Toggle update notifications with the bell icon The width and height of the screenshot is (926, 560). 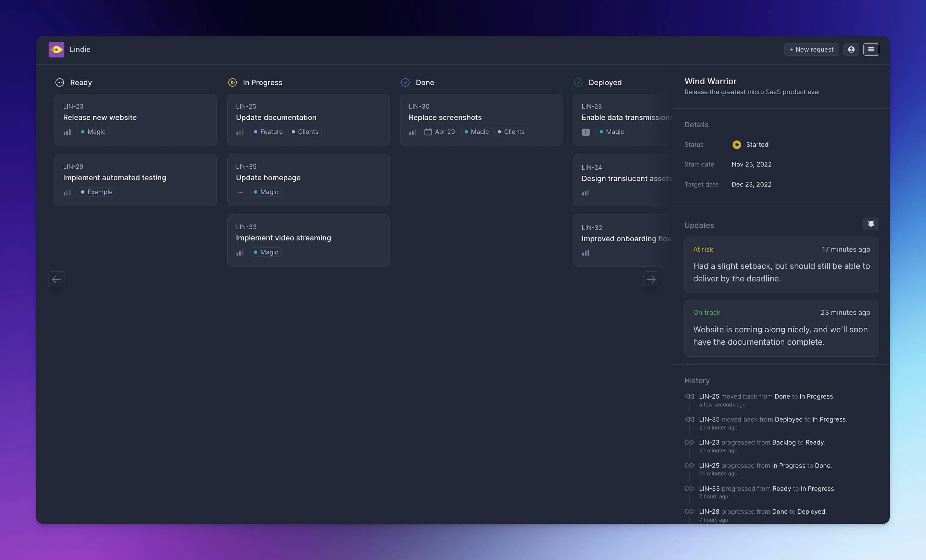click(871, 224)
